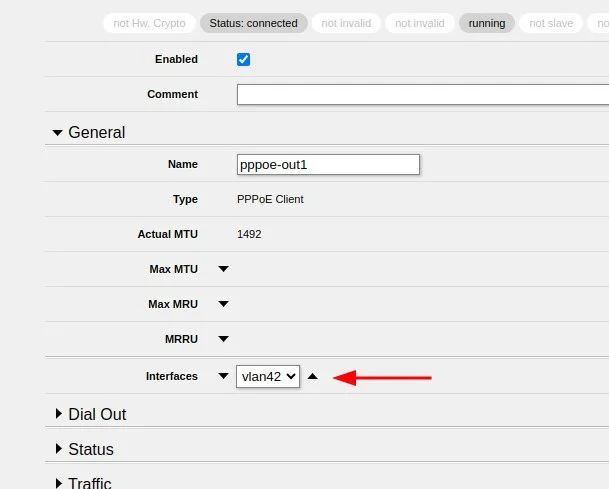Select the 'not slave' status badge
This screenshot has width=609, height=489.
coord(551,23)
